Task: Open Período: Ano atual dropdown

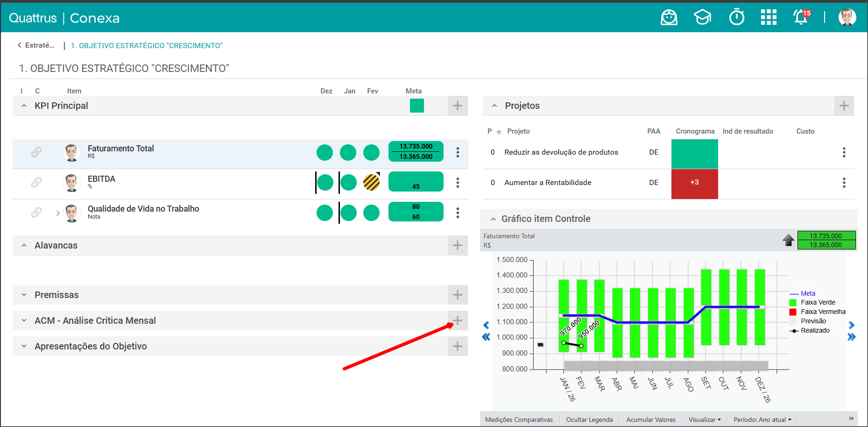Action: coord(762,420)
